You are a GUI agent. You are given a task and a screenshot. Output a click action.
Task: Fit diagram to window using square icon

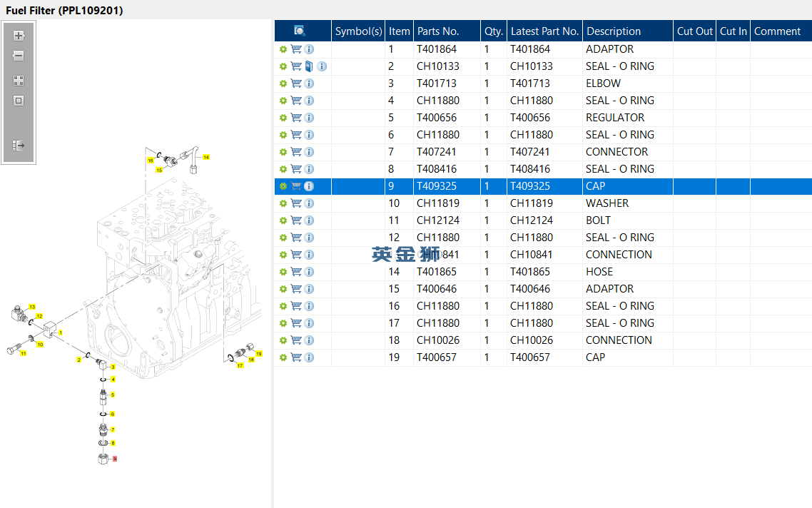(x=19, y=101)
